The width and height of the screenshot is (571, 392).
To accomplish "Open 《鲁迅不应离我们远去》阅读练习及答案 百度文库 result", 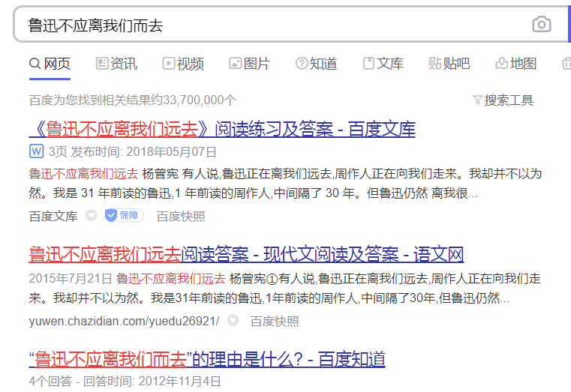I will 222,129.
